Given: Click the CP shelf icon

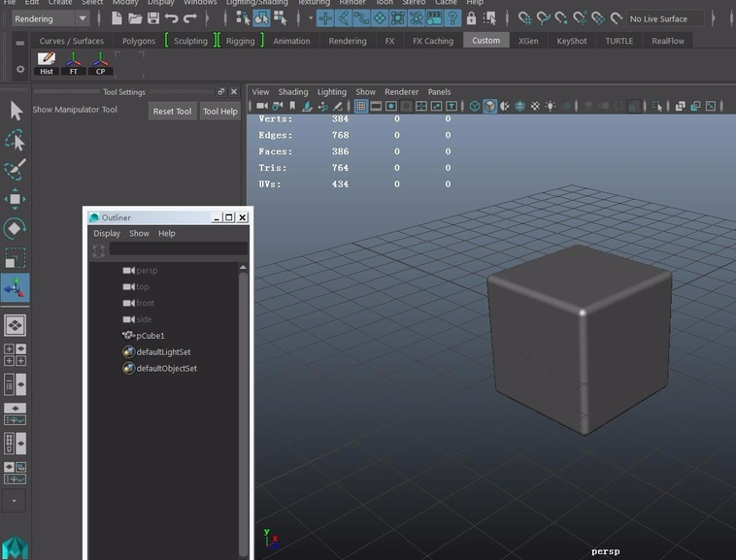Looking at the screenshot, I should [x=100, y=63].
